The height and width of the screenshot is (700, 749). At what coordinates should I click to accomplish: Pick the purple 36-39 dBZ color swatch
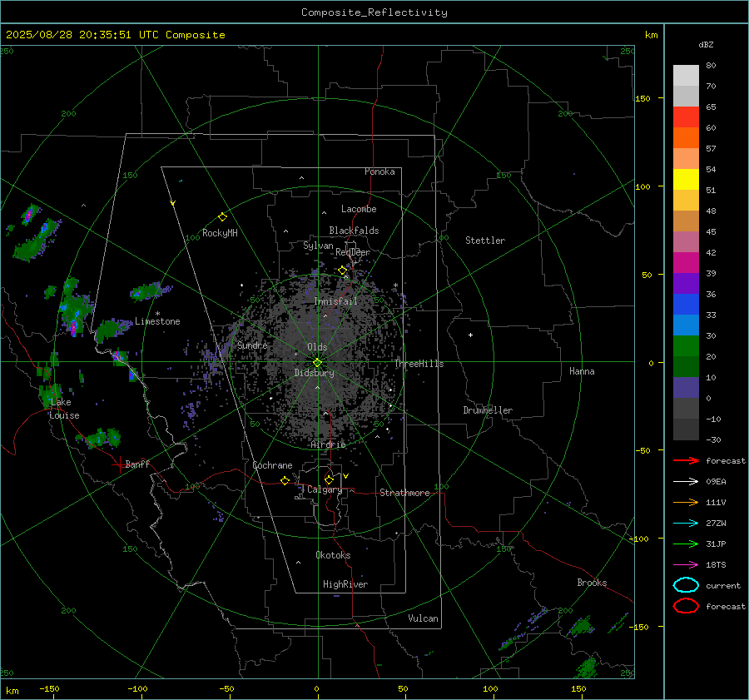click(x=686, y=284)
